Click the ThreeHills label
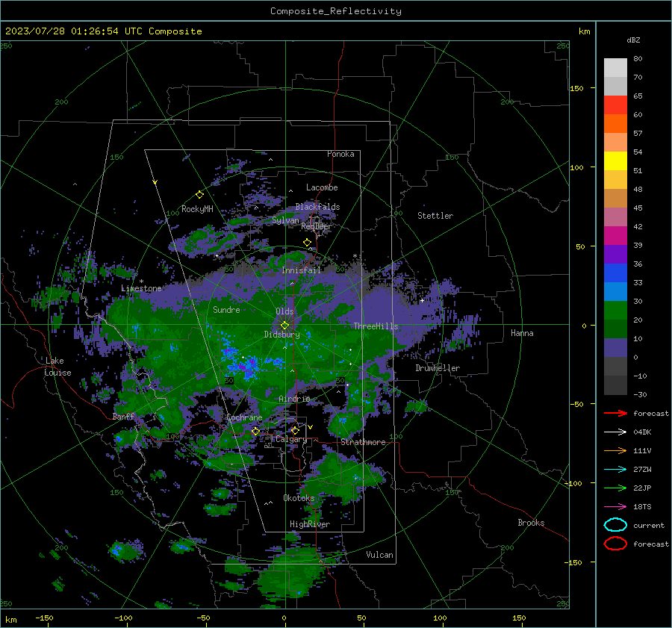672x628 pixels. point(376,326)
